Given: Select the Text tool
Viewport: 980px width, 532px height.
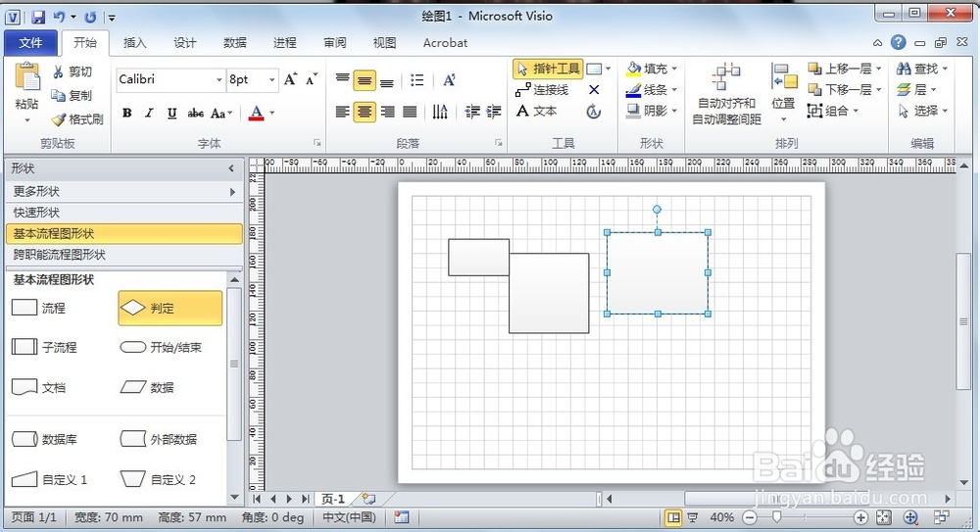Looking at the screenshot, I should tap(536, 111).
